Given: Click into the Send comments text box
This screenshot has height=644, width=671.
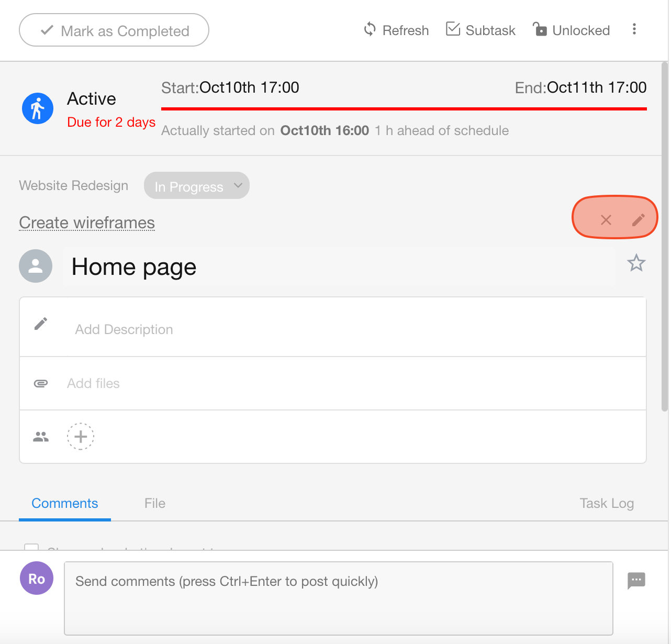Looking at the screenshot, I should tap(338, 598).
